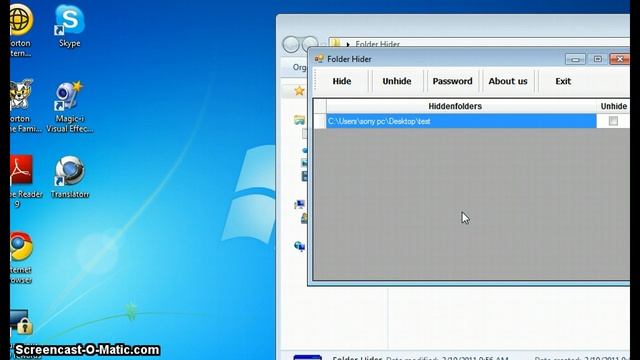Open the monitor with padlock desktop icon
The image size is (640, 360).
[21, 322]
